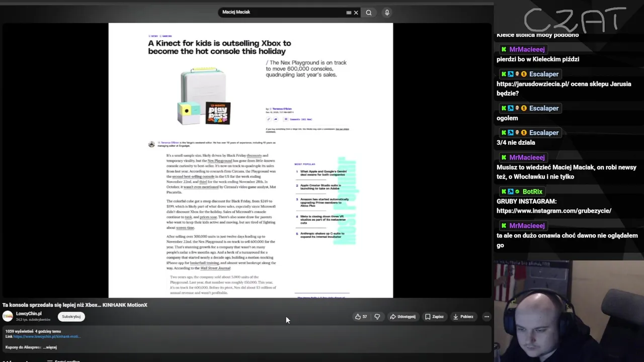The image size is (644, 362).
Task: Click Escalaper name above '3/4 nie dziala'
Action: click(x=544, y=133)
